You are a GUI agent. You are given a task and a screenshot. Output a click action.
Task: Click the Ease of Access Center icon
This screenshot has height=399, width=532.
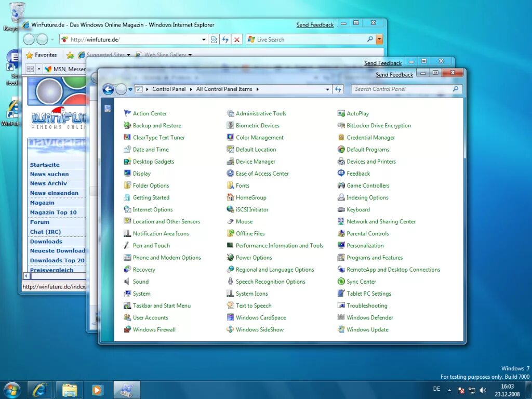click(x=230, y=174)
